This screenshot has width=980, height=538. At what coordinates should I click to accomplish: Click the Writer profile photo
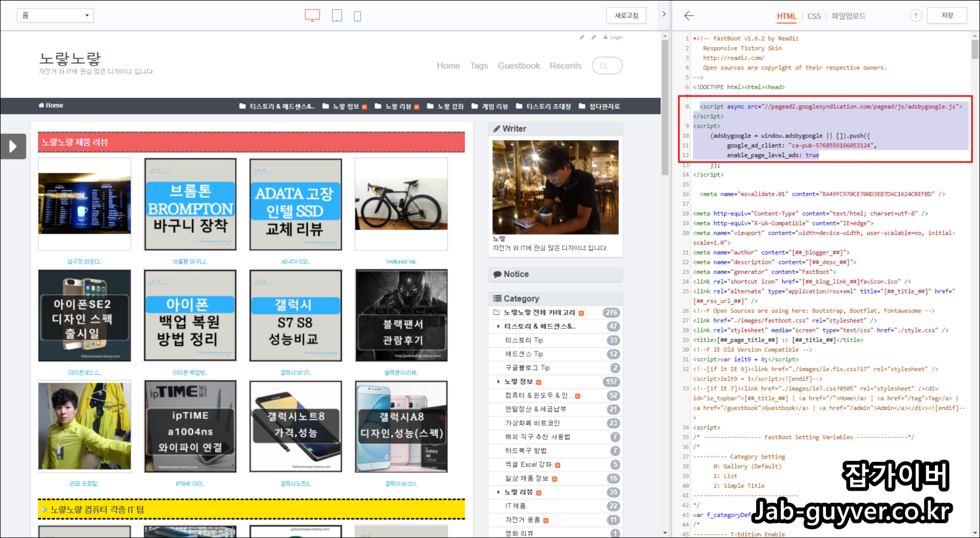[555, 187]
